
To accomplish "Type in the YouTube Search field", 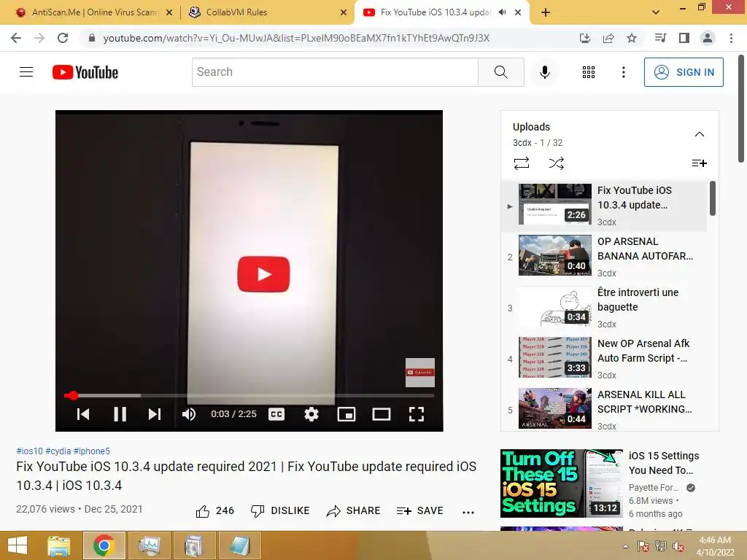I will coord(335,72).
